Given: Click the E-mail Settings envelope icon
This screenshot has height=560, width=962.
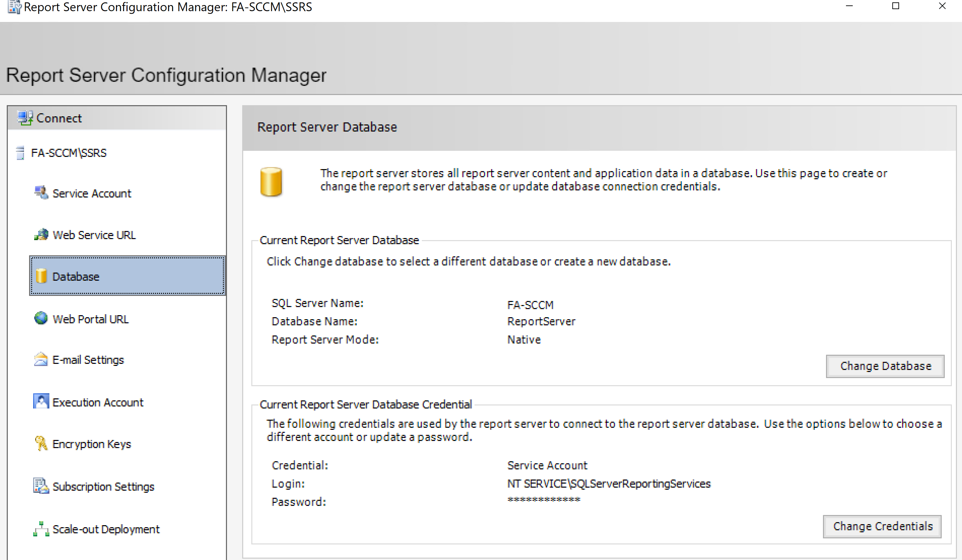Looking at the screenshot, I should pos(41,359).
